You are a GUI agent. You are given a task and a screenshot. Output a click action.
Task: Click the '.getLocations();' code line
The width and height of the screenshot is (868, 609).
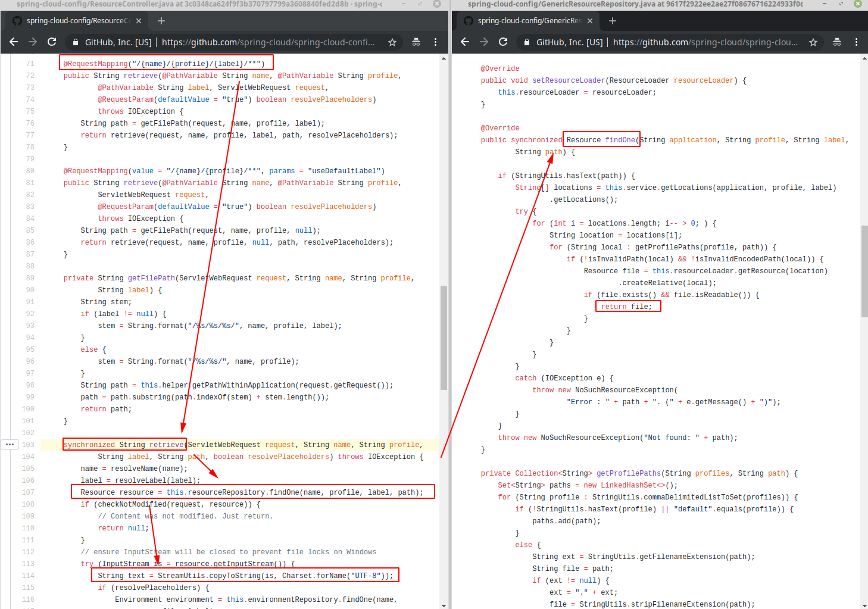(583, 199)
